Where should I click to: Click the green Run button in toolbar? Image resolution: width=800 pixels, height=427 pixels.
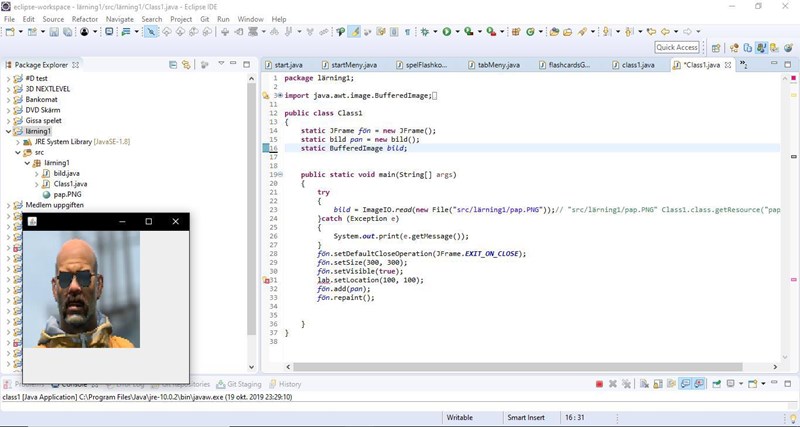pyautogui.click(x=446, y=32)
